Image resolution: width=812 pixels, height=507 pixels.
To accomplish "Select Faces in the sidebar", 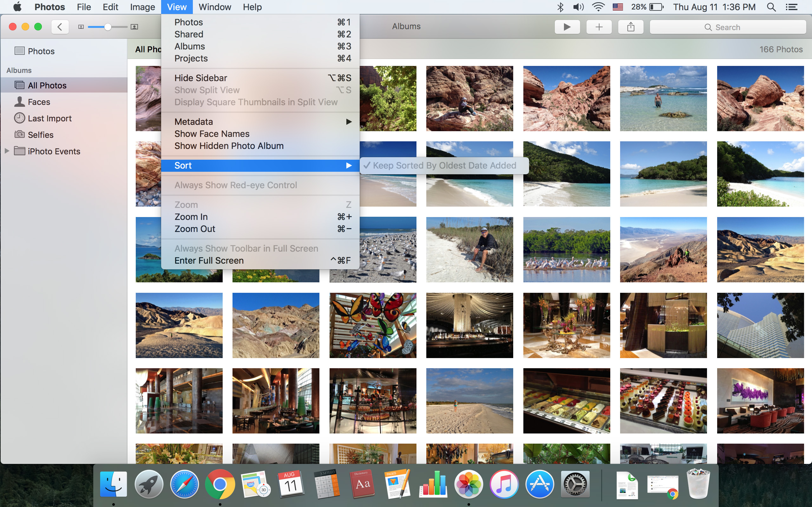I will (39, 102).
